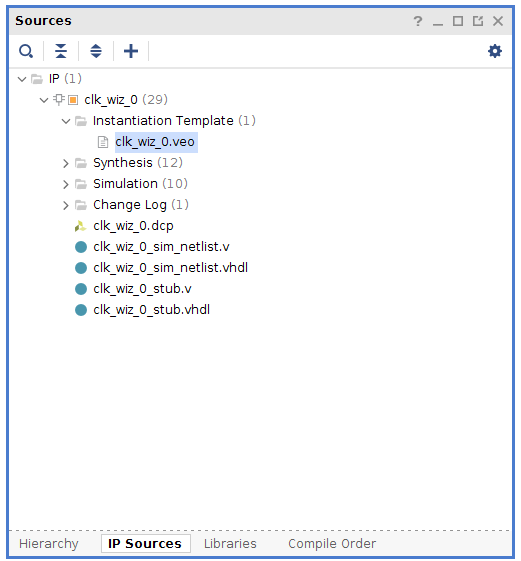Select the clk_wiz_0.veo file
521x561 pixels.
[x=155, y=142]
